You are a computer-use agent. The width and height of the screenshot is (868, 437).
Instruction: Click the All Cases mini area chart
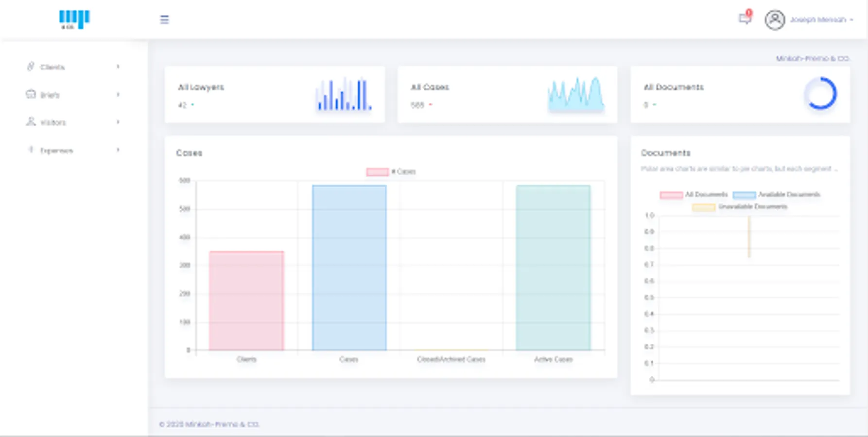coord(576,94)
